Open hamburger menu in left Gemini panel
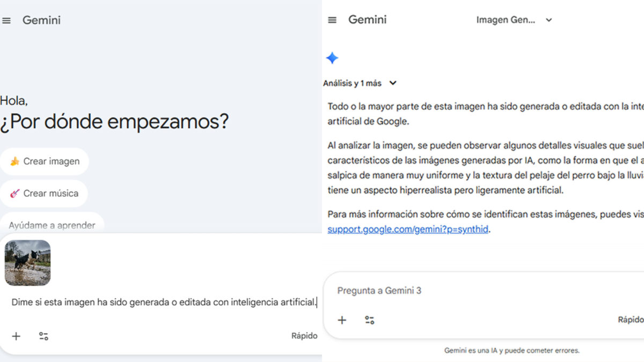Viewport: 644px width, 362px height. [x=6, y=20]
